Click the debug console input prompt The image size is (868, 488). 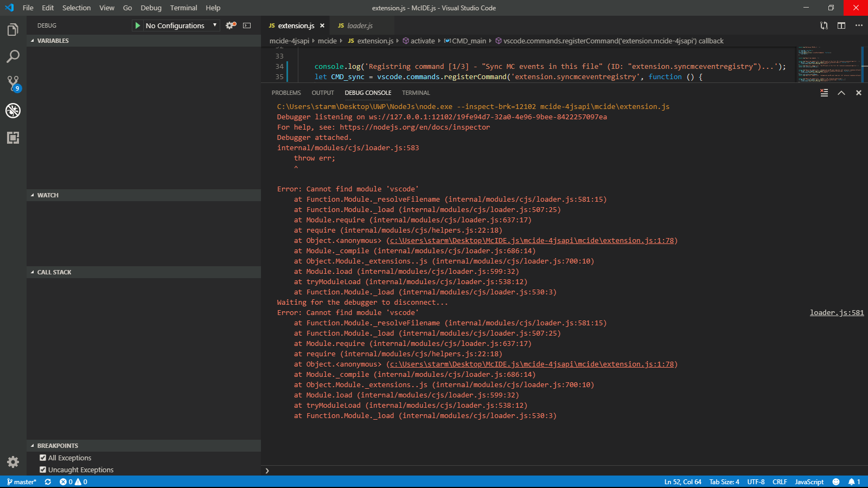[x=564, y=471]
